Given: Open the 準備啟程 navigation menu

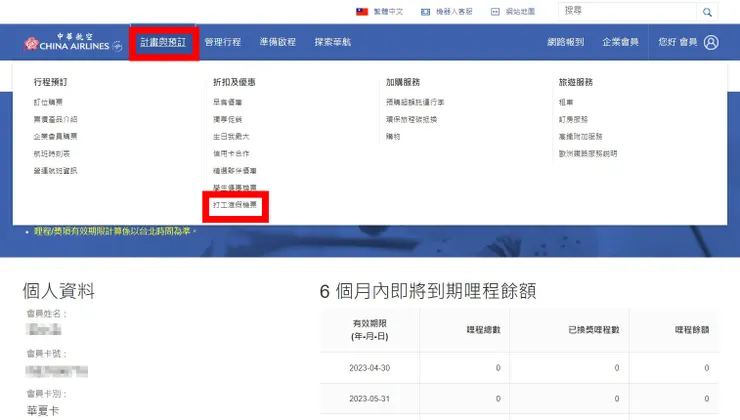Looking at the screenshot, I should [278, 42].
